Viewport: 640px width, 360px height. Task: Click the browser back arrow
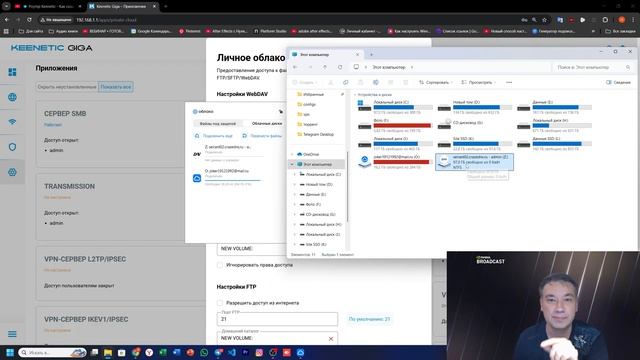[x=7, y=20]
